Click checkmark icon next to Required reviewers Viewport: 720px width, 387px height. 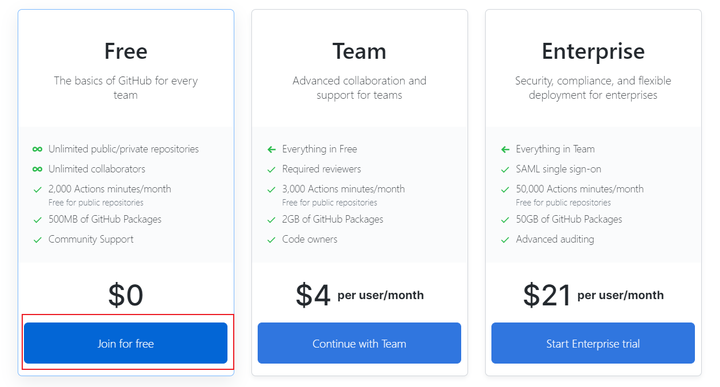click(x=271, y=169)
